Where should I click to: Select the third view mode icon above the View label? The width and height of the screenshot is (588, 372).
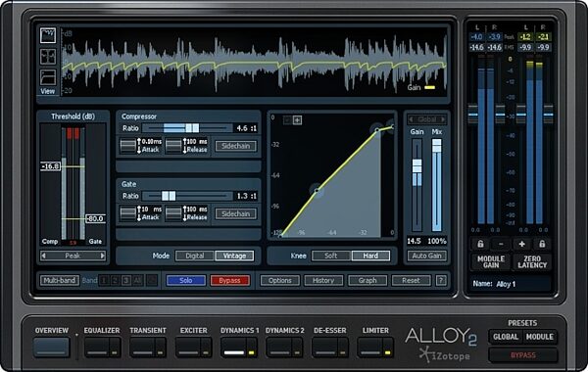tap(48, 77)
